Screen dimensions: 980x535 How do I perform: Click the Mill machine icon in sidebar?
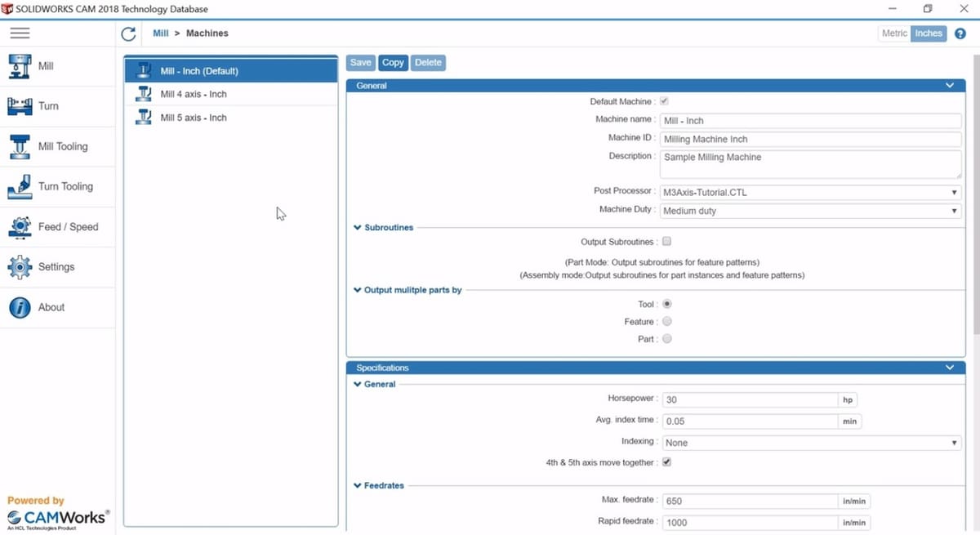click(20, 66)
